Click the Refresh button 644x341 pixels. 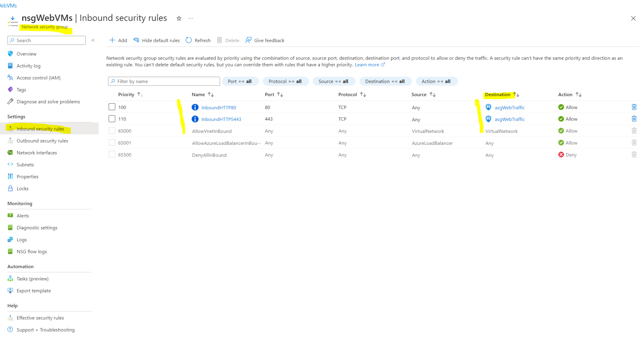coord(197,40)
